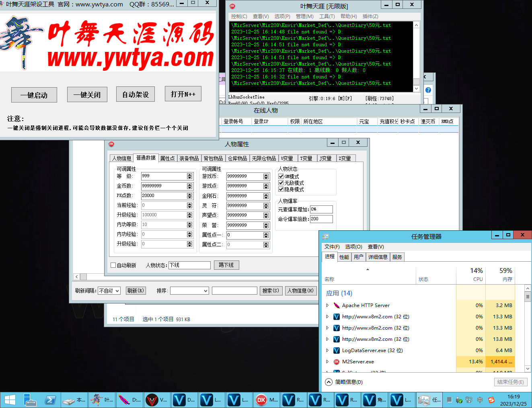Open the 刷新间隔 dropdown
532x408 pixels.
coord(109,291)
